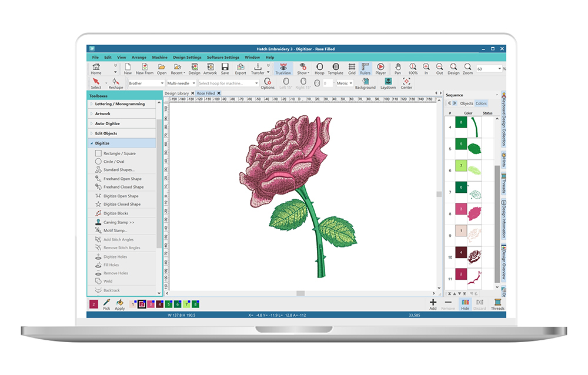Click the select hoop for machine field
The width and height of the screenshot is (588, 375).
click(x=228, y=83)
